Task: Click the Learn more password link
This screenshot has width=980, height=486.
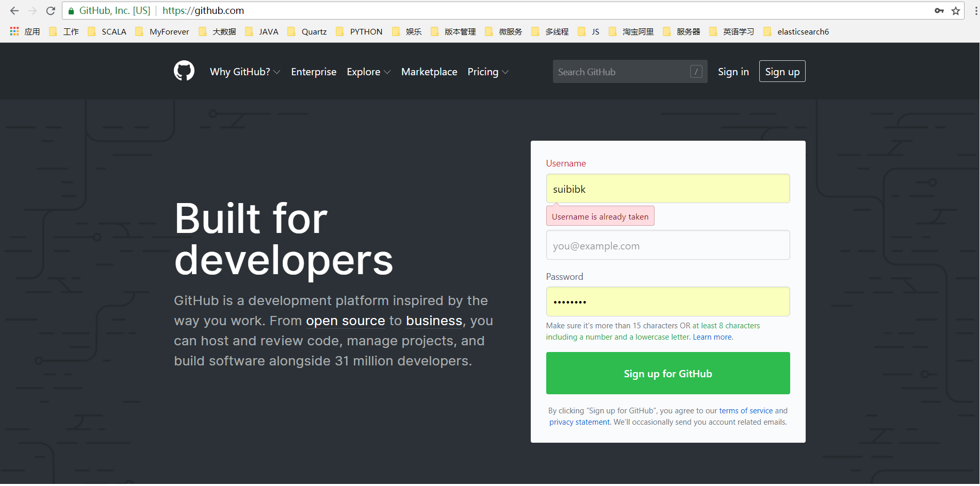Action: [x=712, y=337]
